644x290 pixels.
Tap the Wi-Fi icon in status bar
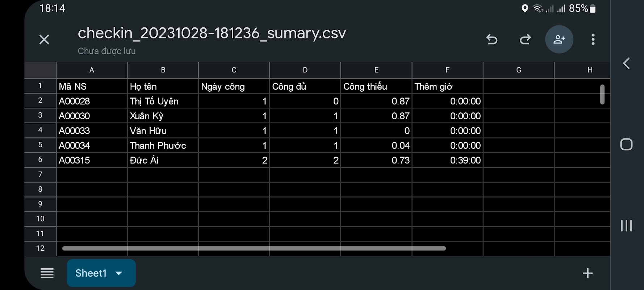(538, 8)
